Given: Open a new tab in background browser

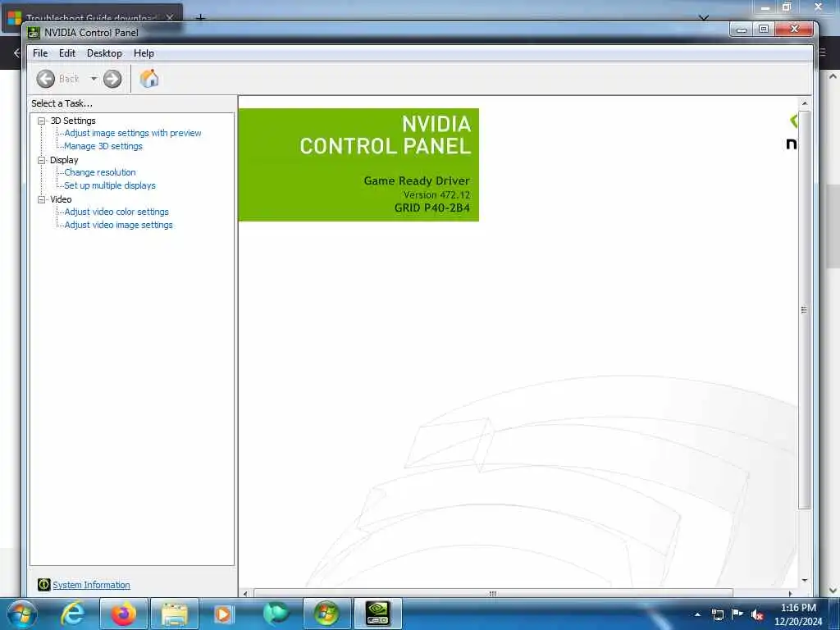Looking at the screenshot, I should pos(200,17).
